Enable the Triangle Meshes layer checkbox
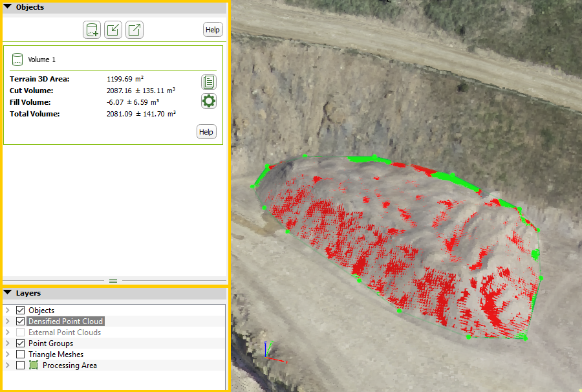The image size is (582, 392). [20, 354]
